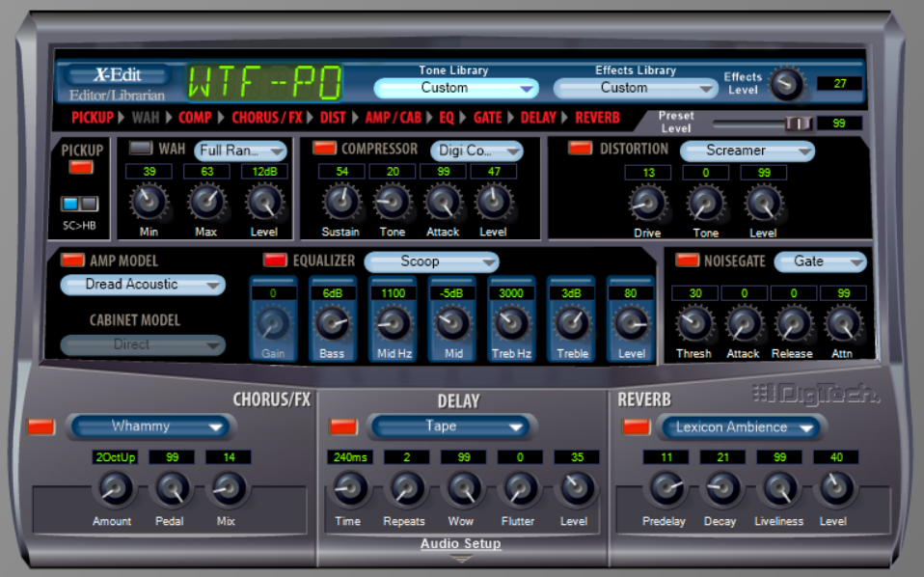Toggle the Wah effect on
924x577 pixels.
[x=140, y=148]
